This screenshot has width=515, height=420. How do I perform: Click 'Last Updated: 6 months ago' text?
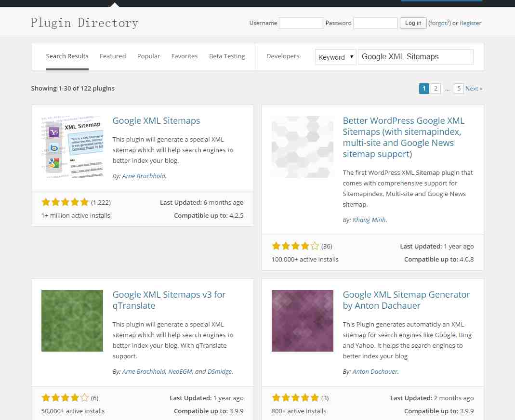tap(202, 202)
